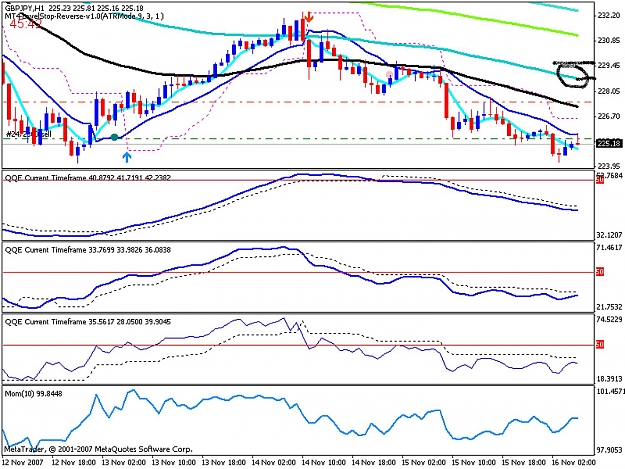Click the QQE label reading 33.7699
The image size is (625, 469).
(88, 250)
